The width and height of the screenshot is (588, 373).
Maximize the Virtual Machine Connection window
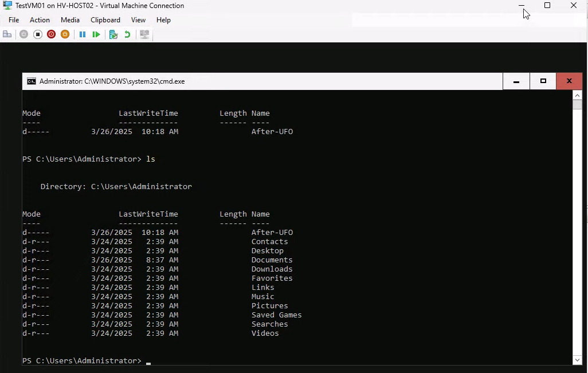click(547, 5)
